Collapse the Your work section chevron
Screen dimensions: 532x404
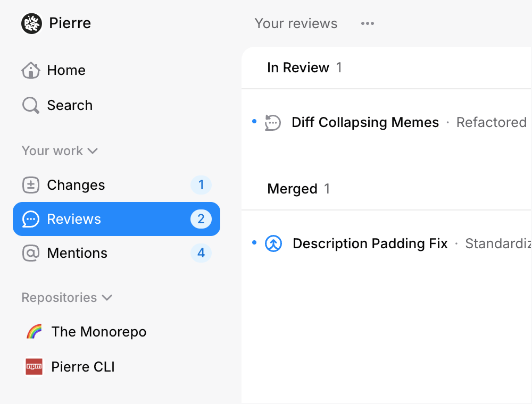[x=93, y=151]
